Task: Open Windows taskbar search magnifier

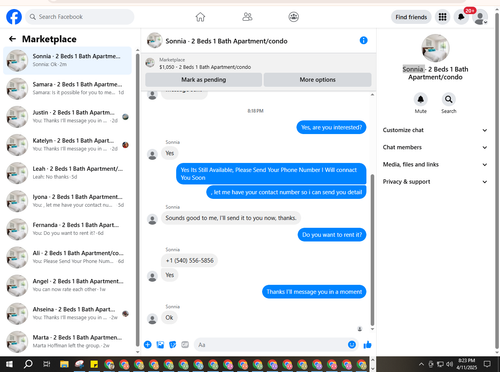Action: click(28, 364)
